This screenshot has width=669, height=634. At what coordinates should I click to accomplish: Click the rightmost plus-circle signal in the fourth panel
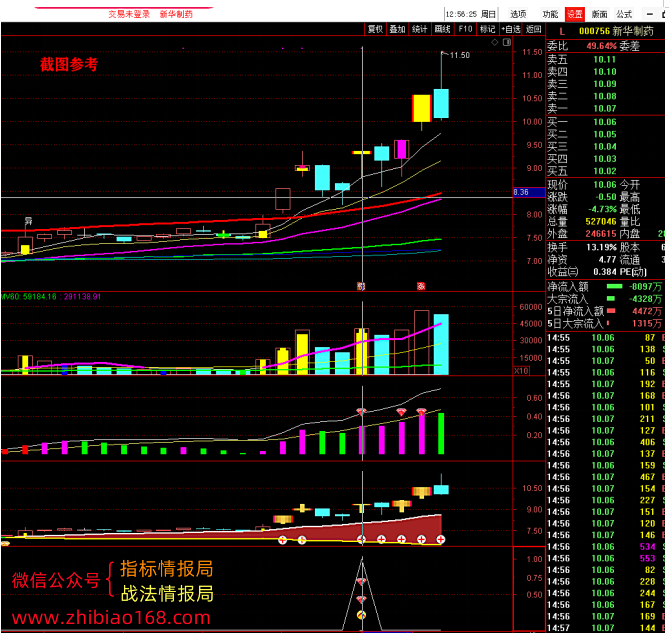point(441,540)
